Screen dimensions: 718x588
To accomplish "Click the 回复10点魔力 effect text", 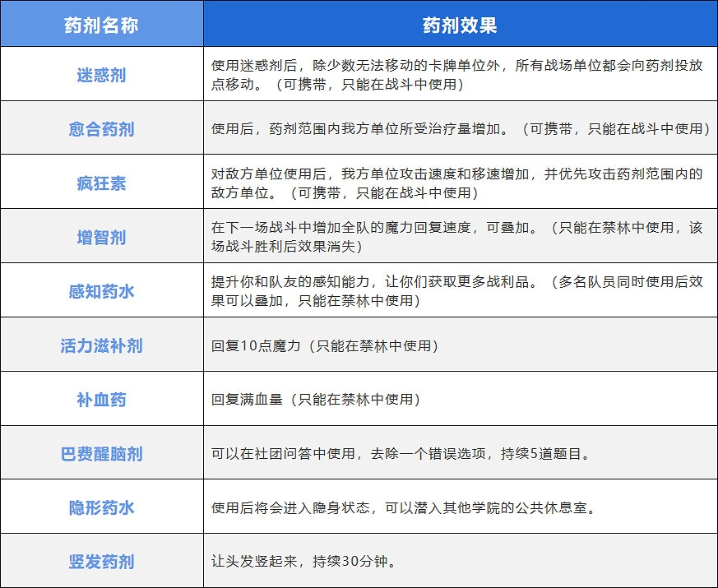I will [x=325, y=345].
